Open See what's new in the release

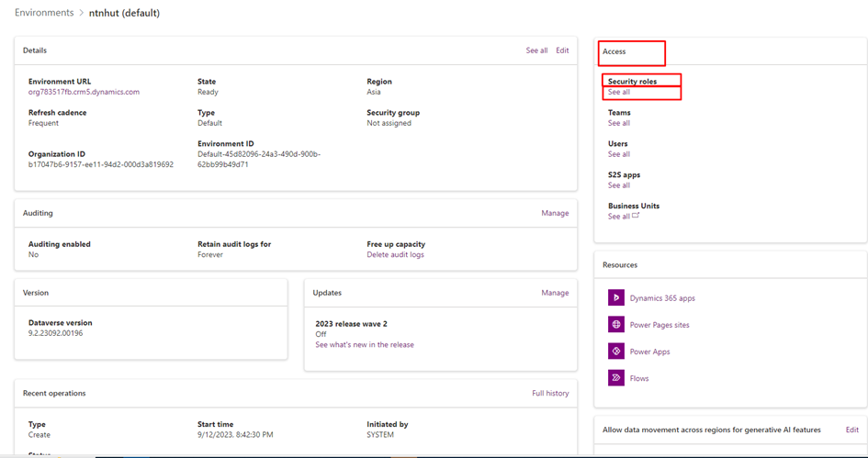click(x=365, y=345)
